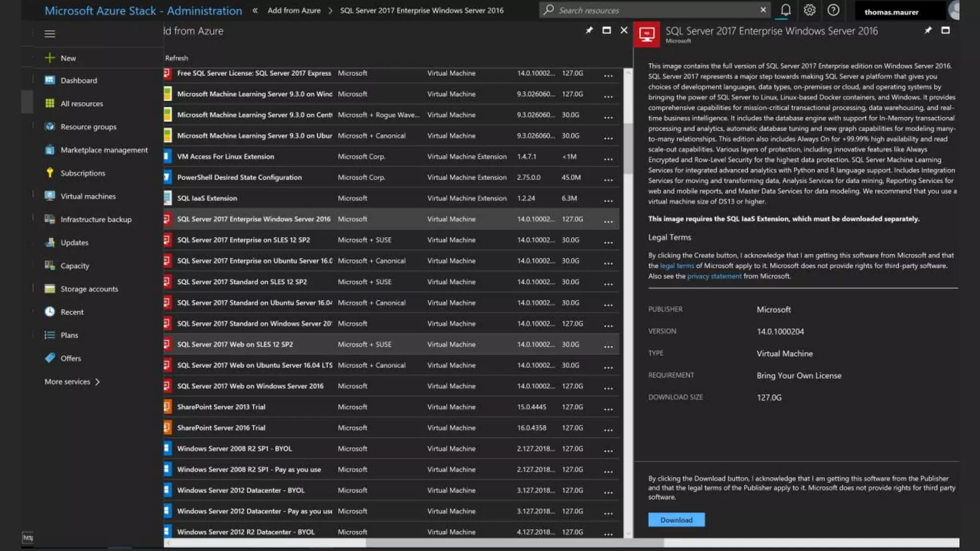Open Infrastructure backup in sidebar

[x=96, y=219]
